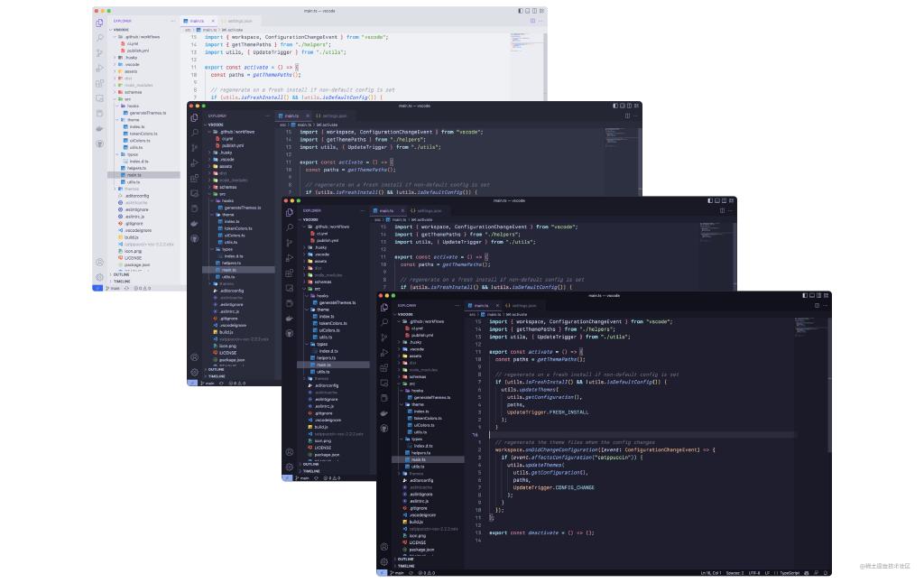Click UTF-8 encoding in front window status bar
924x583 pixels.
coord(753,573)
